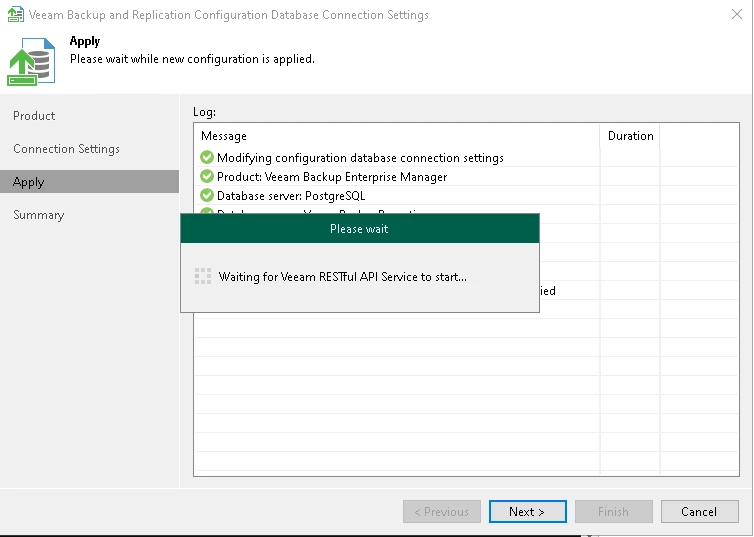This screenshot has width=754, height=537.
Task: Click the Next button
Action: click(528, 512)
